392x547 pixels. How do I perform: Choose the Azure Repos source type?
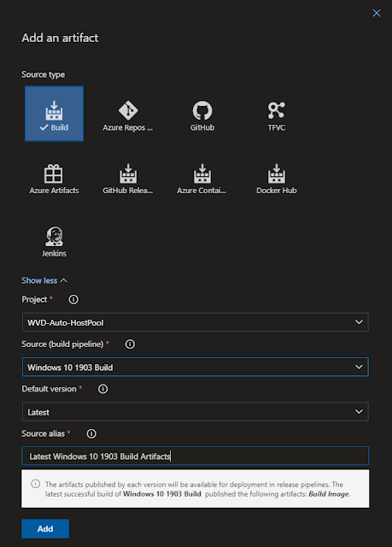128,116
